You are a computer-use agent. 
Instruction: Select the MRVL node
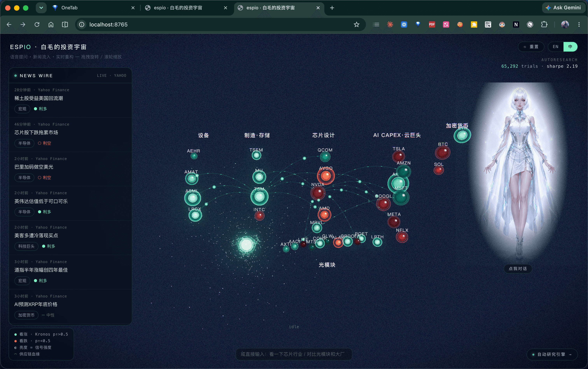pos(317,228)
